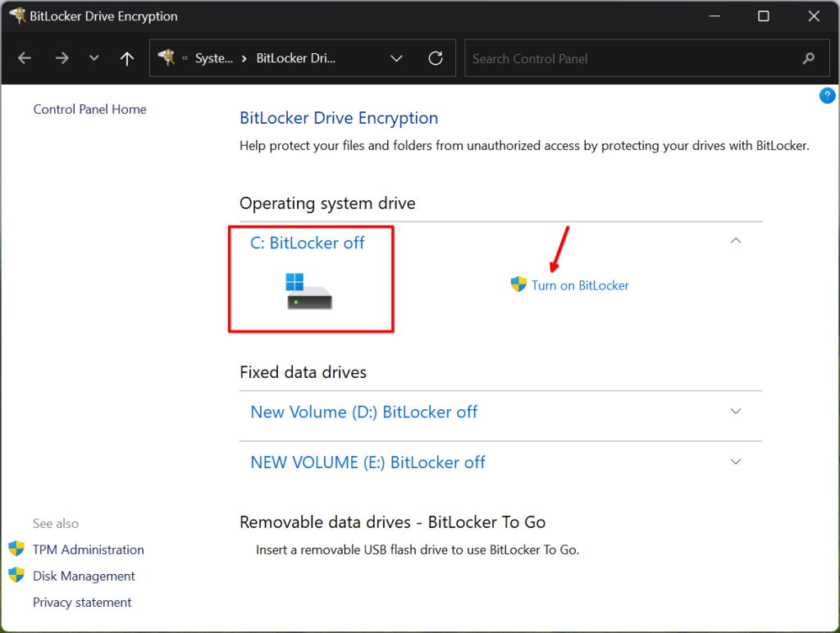The image size is (840, 633).
Task: Open the address bar history dropdown
Action: click(396, 58)
